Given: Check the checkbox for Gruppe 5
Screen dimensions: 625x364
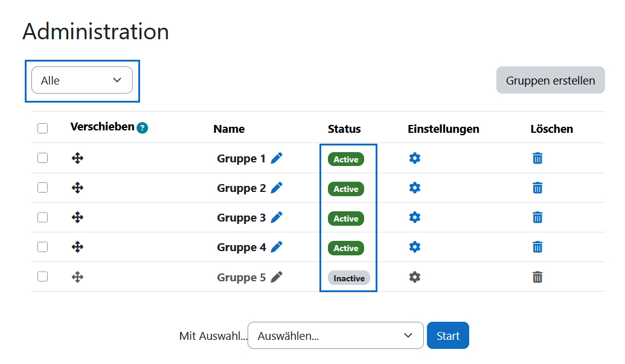Looking at the screenshot, I should 42,277.
